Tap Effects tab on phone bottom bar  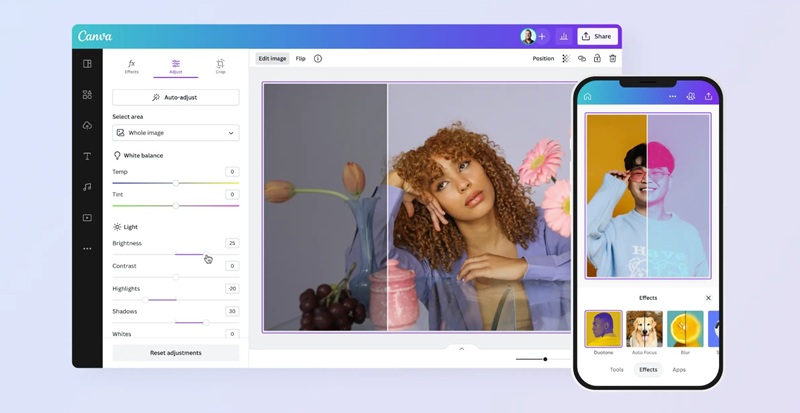coord(648,370)
